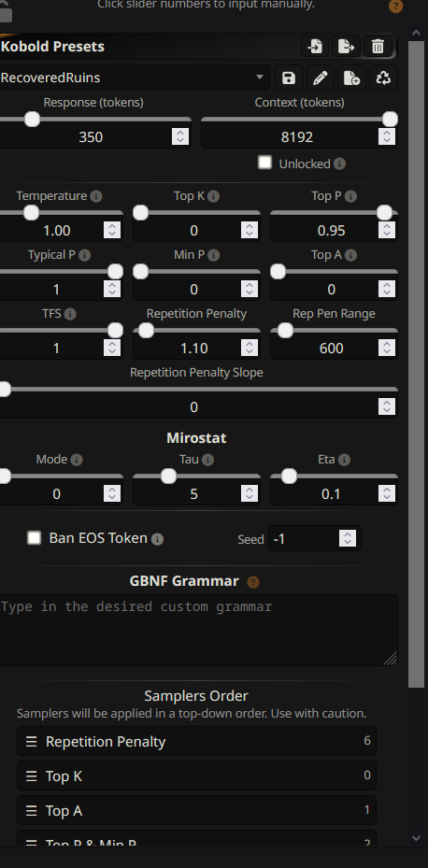Toggle the Ban EOS Token checkbox
The height and width of the screenshot is (868, 428).
pos(35,537)
